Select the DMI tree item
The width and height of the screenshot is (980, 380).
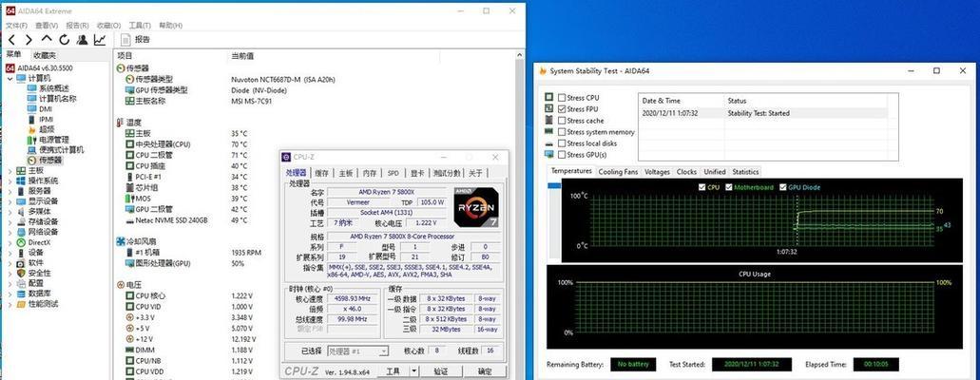(46, 108)
